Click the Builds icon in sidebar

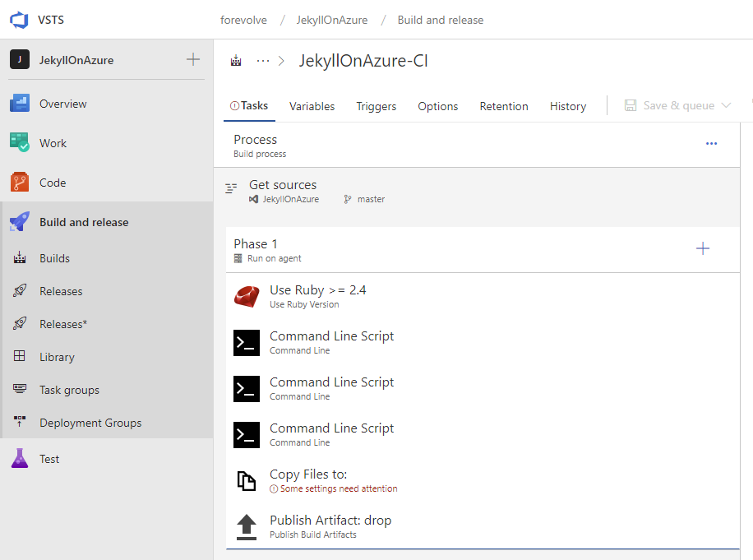coord(20,258)
